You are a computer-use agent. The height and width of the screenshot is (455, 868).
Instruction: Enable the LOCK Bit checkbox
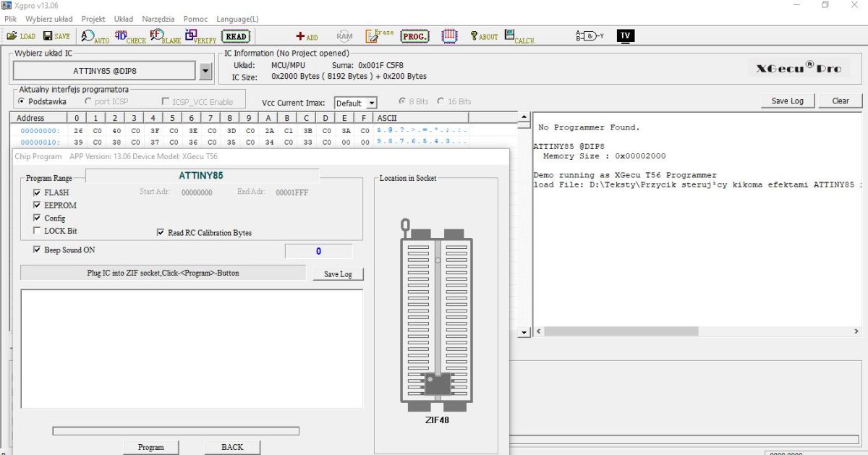click(37, 231)
